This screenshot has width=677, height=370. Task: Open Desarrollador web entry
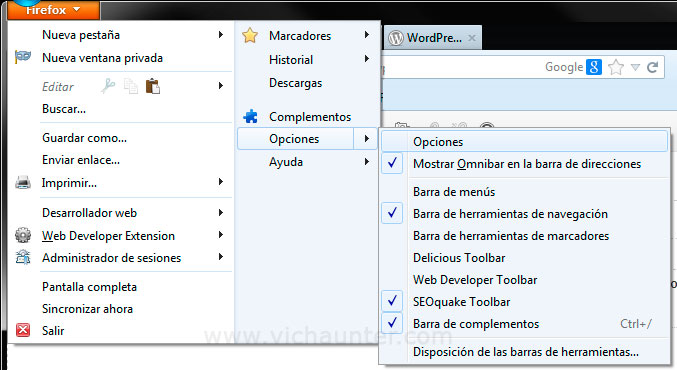point(89,213)
